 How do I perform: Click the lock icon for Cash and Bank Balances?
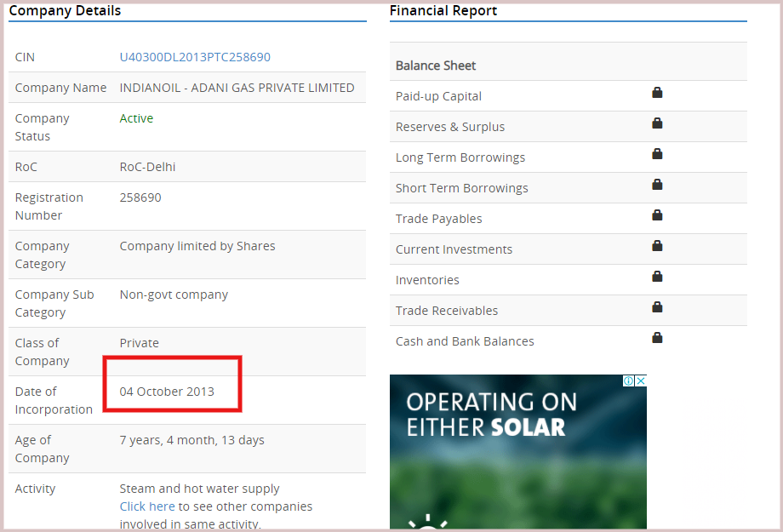point(657,338)
